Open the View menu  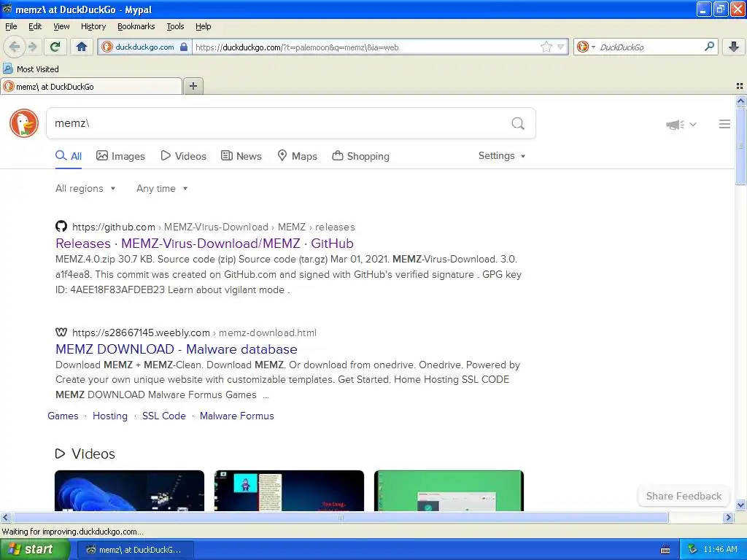[61, 26]
